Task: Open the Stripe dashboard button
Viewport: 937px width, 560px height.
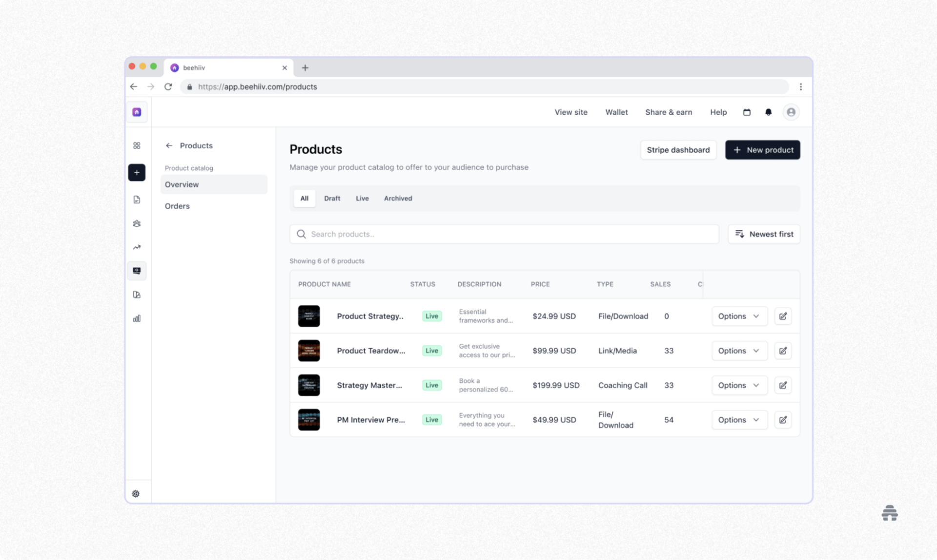Action: point(678,150)
